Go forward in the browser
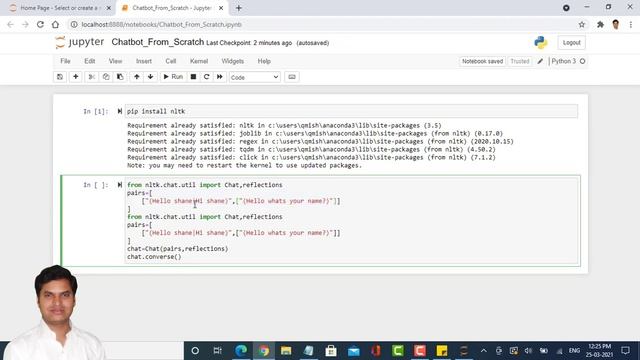The height and width of the screenshot is (360, 640). (x=25, y=24)
